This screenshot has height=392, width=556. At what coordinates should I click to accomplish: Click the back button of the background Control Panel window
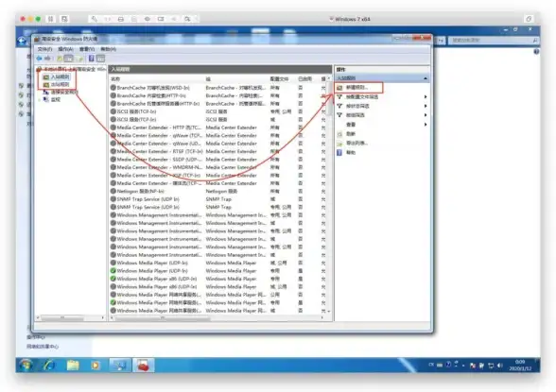pos(23,41)
